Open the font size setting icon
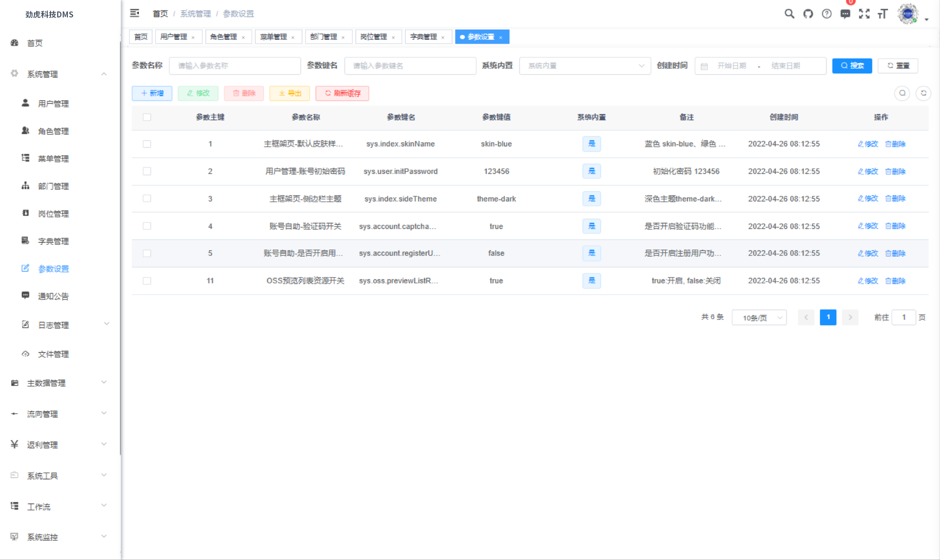 (x=883, y=14)
